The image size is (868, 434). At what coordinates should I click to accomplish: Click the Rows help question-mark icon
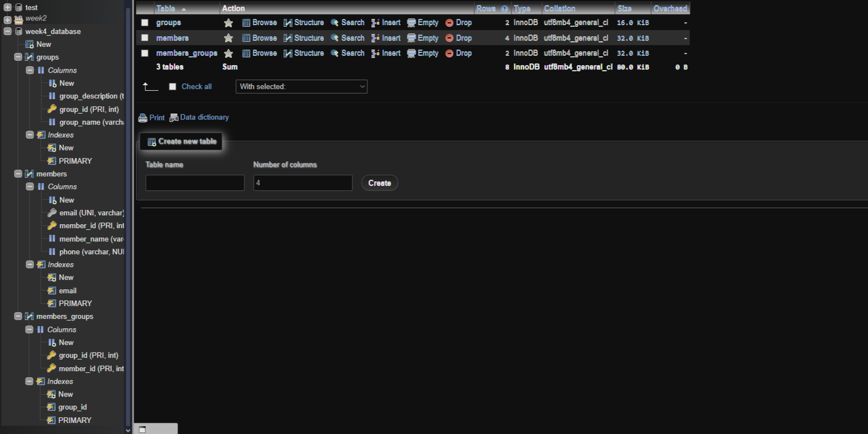504,9
